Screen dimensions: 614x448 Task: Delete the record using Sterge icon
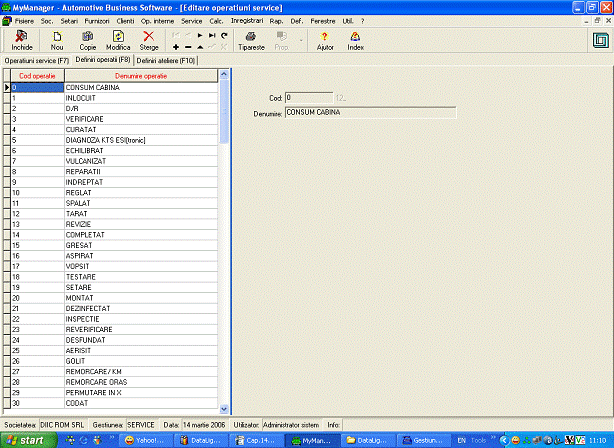point(149,39)
